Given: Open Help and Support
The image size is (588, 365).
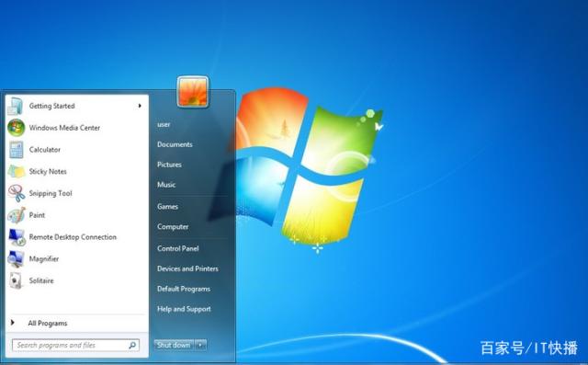Looking at the screenshot, I should coord(184,309).
